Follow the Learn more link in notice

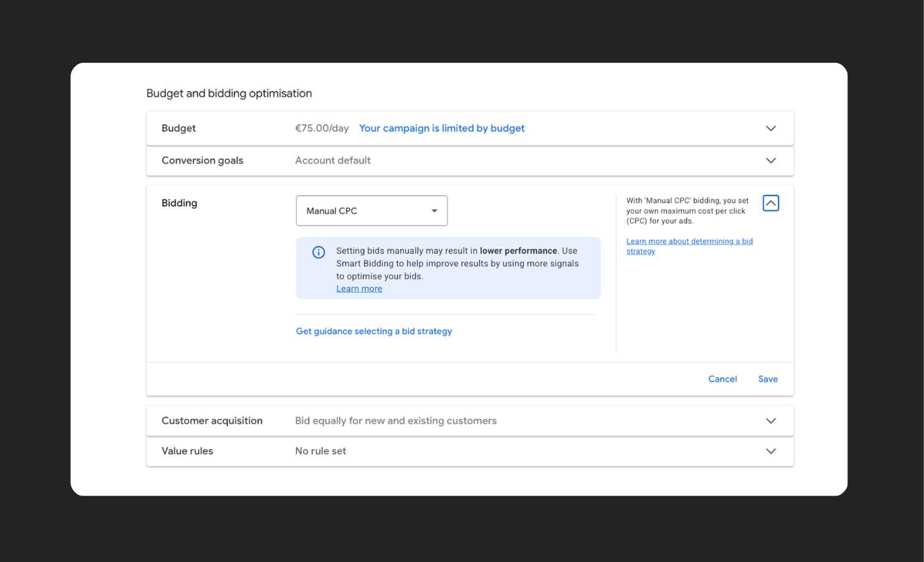tap(359, 288)
